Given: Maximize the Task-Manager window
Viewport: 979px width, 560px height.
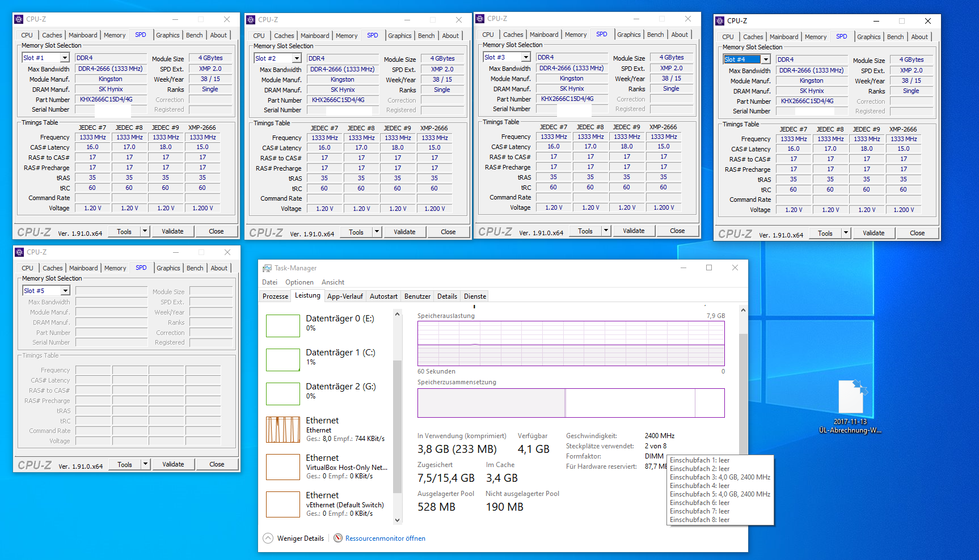Looking at the screenshot, I should click(709, 268).
